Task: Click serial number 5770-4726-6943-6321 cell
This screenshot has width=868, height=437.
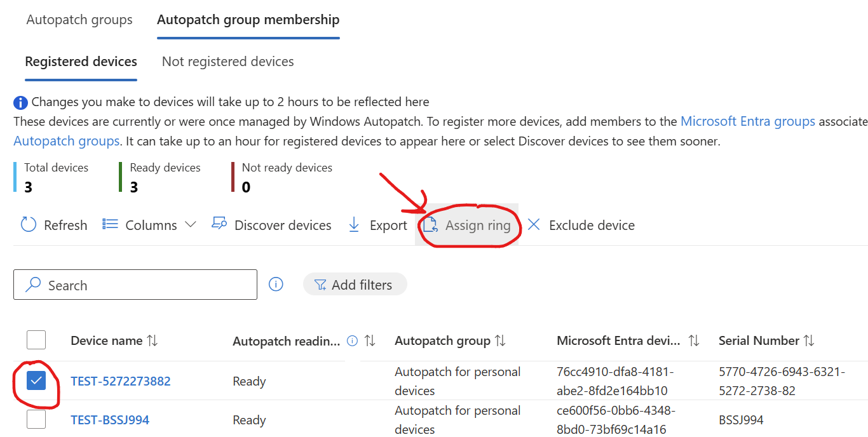Action: 782,381
